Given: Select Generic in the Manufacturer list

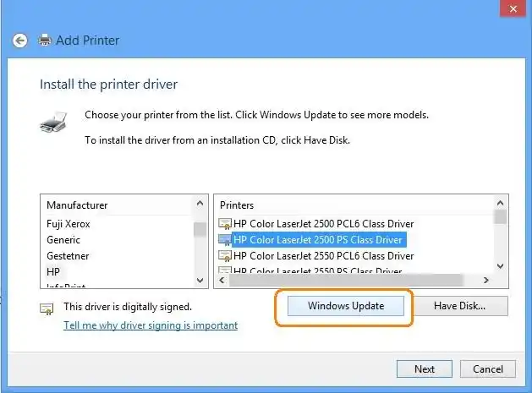Looking at the screenshot, I should point(63,240).
